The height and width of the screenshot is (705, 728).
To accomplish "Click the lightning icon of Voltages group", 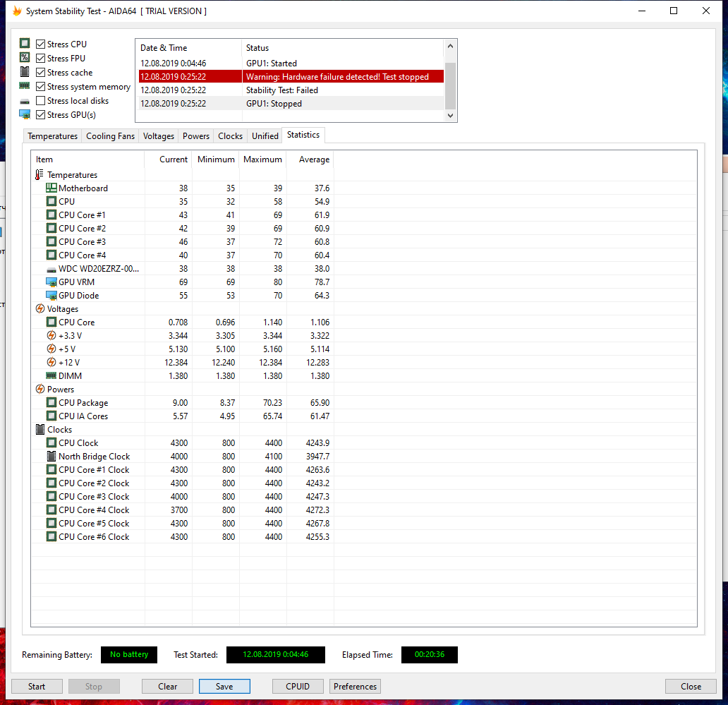I will coord(40,308).
